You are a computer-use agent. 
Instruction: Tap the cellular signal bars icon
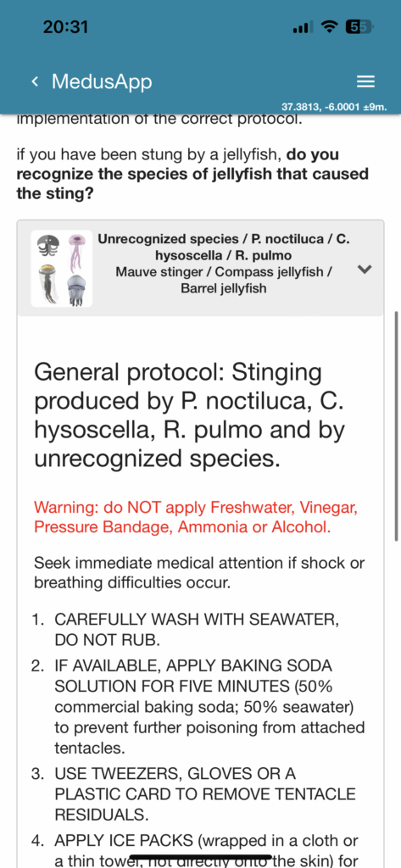303,26
